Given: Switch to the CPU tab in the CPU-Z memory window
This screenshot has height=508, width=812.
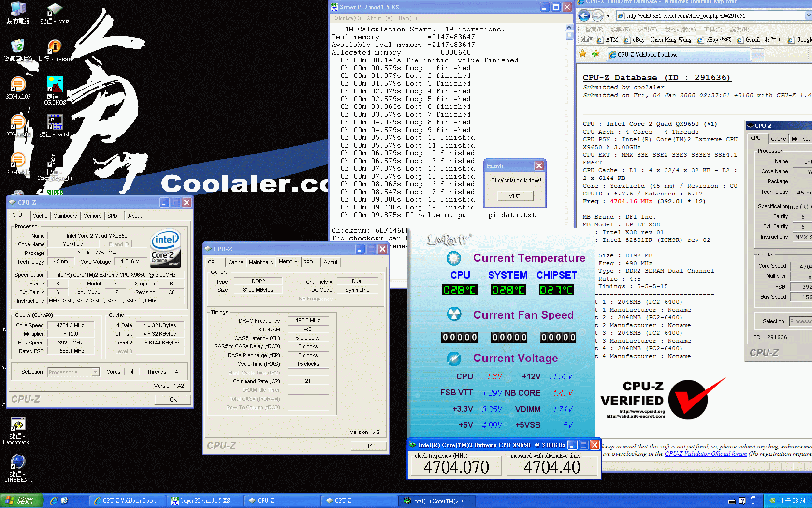Looking at the screenshot, I should (213, 262).
